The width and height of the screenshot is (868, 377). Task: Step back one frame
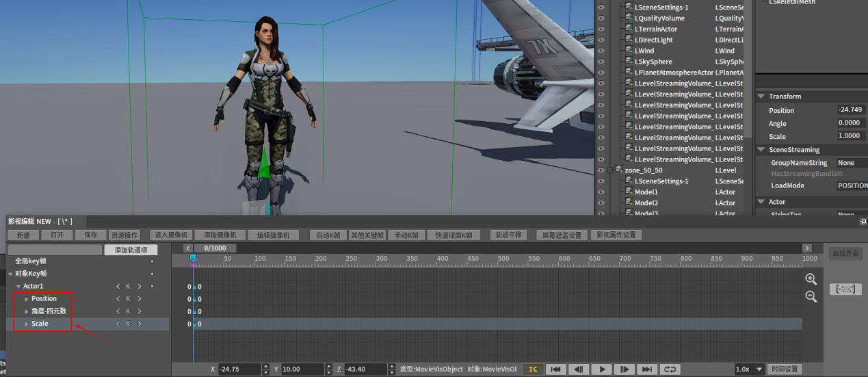(x=578, y=369)
